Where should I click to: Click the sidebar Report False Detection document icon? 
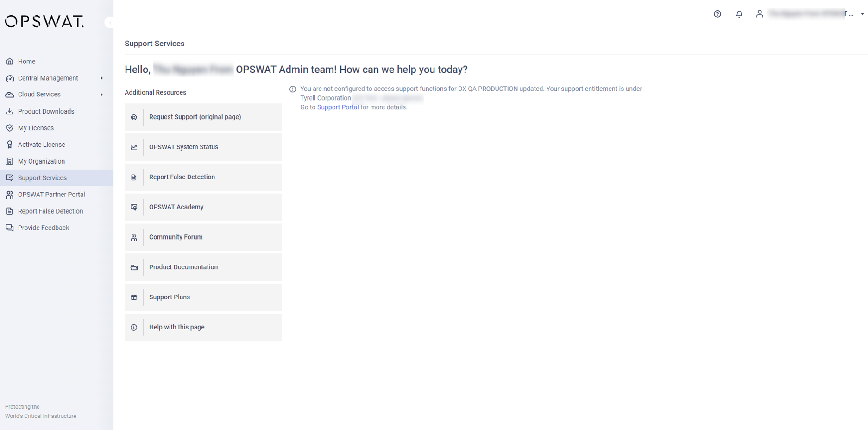10,211
